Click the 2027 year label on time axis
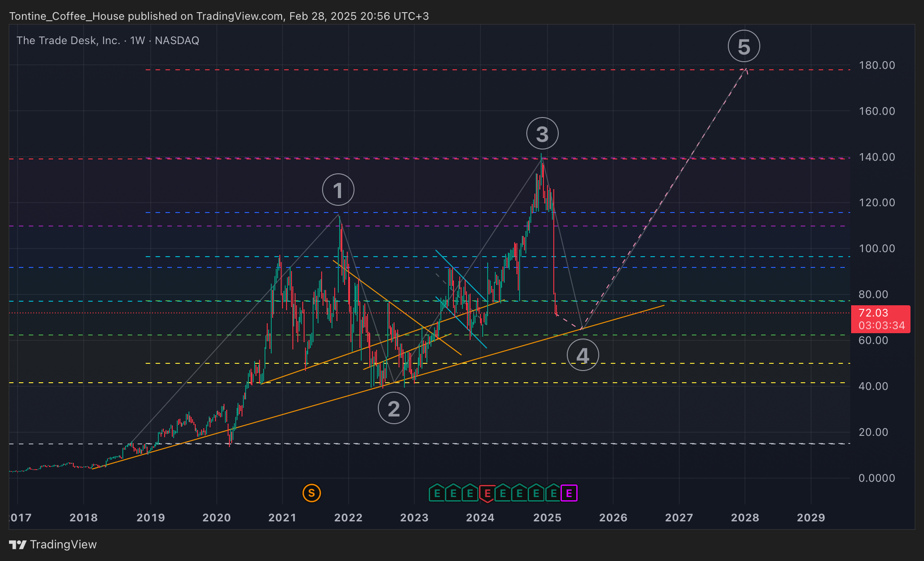Viewport: 924px width, 561px height. (x=679, y=518)
